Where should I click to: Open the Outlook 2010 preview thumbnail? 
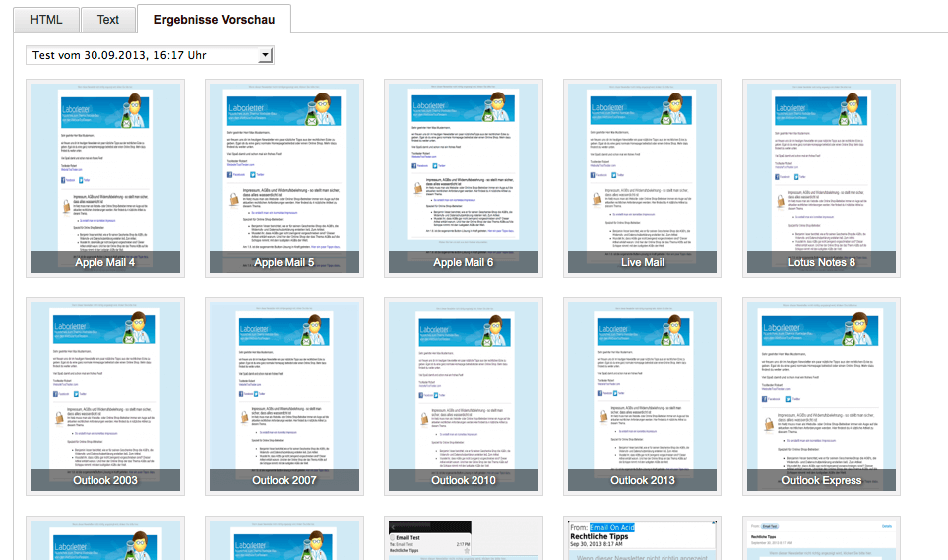pyautogui.click(x=464, y=397)
